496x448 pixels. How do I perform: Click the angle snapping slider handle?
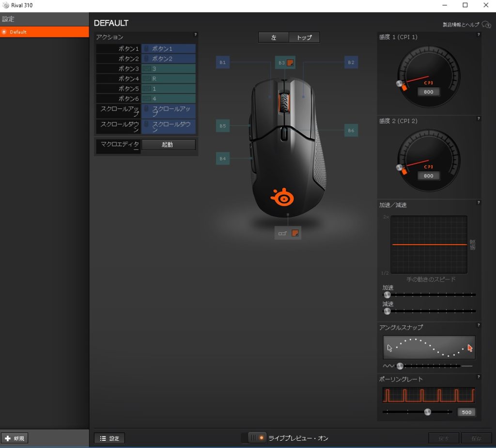[x=400, y=366]
